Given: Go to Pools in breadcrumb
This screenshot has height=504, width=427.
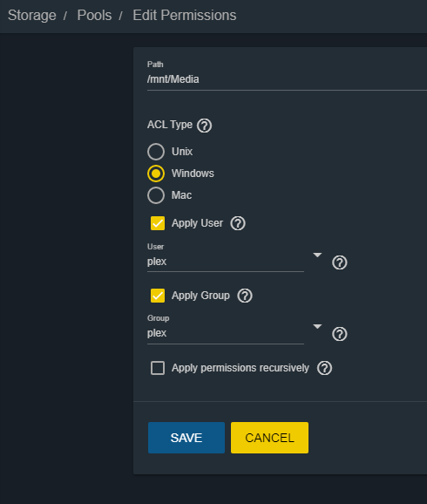Looking at the screenshot, I should pos(94,16).
